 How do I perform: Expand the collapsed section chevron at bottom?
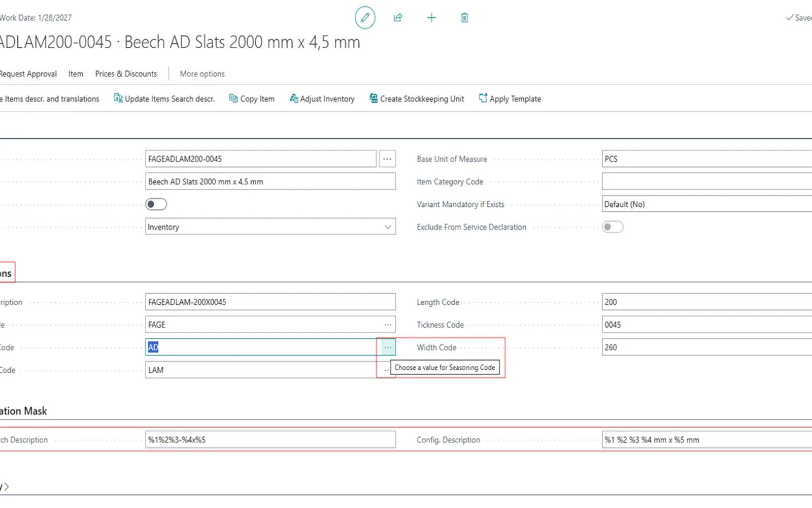click(x=6, y=486)
